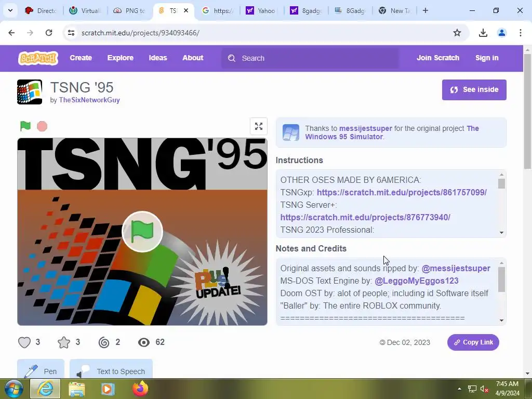This screenshot has height=399, width=532.
Task: Open the Create menu item
Action: (81, 58)
